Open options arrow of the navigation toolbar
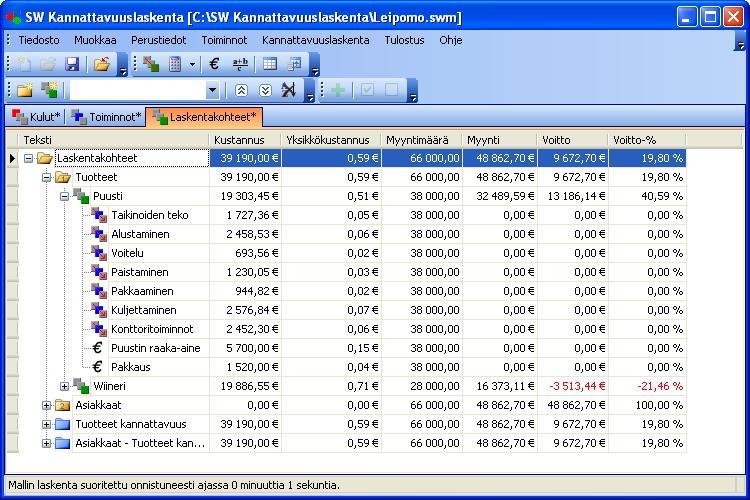Screen dimensions: 750x500 [310, 91]
